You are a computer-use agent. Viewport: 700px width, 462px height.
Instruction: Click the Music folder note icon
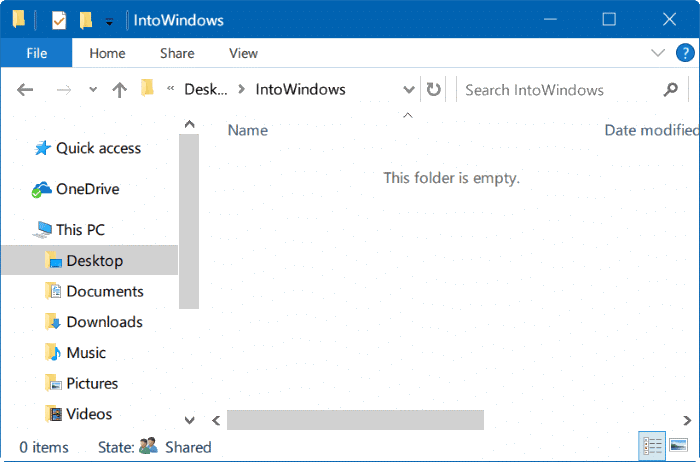53,353
